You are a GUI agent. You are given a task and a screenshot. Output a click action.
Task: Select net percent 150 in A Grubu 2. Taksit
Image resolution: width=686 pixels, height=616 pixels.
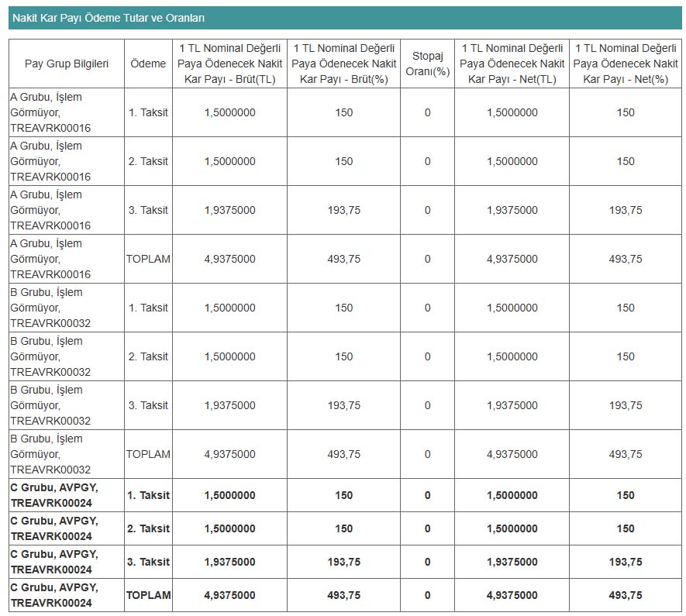626,161
